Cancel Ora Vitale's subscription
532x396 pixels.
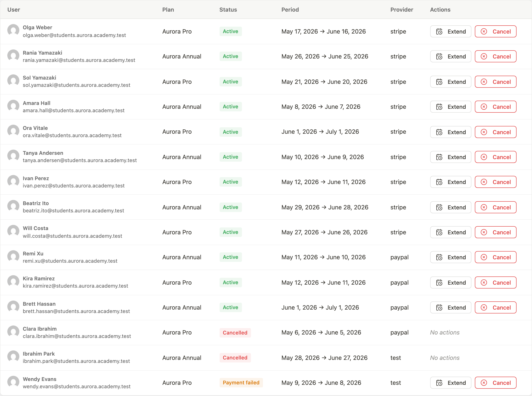[495, 132]
